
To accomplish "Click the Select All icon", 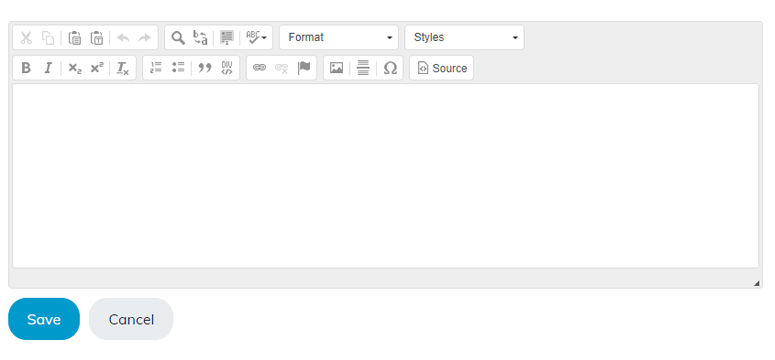I will click(227, 38).
